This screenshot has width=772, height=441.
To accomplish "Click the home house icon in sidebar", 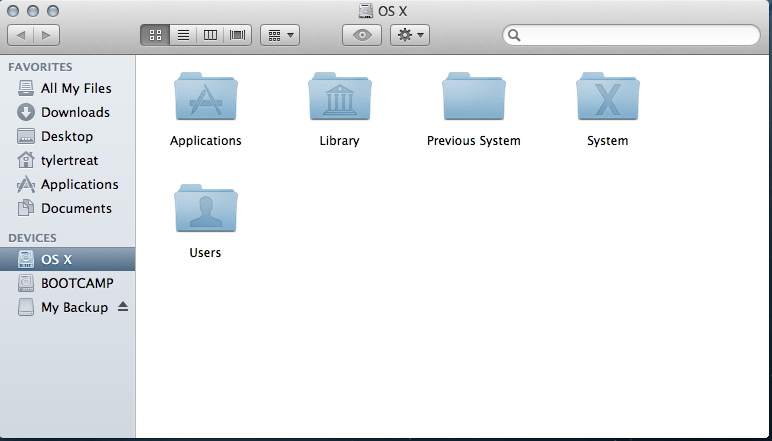I will [26, 160].
